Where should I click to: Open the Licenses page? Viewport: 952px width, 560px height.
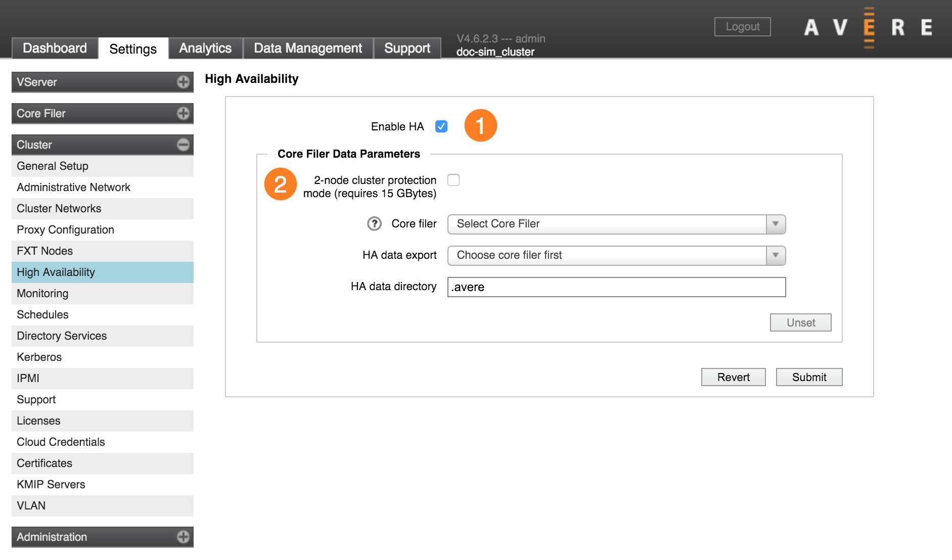pyautogui.click(x=103, y=421)
